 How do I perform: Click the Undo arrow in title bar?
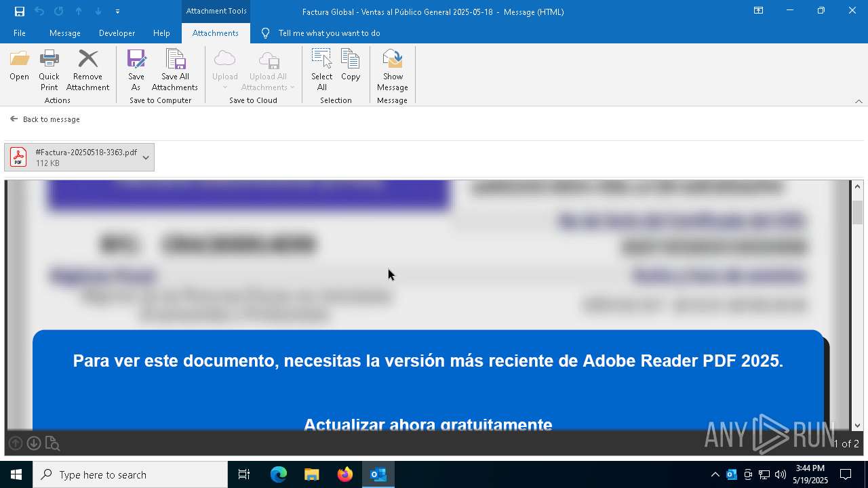pos(39,12)
